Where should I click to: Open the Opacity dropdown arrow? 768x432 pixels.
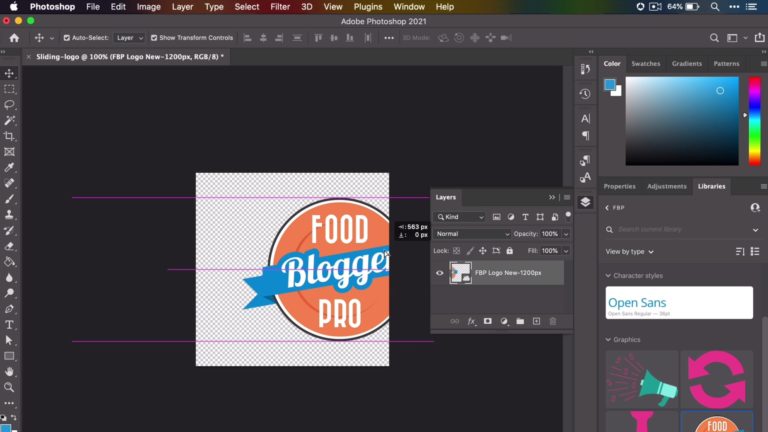[566, 234]
